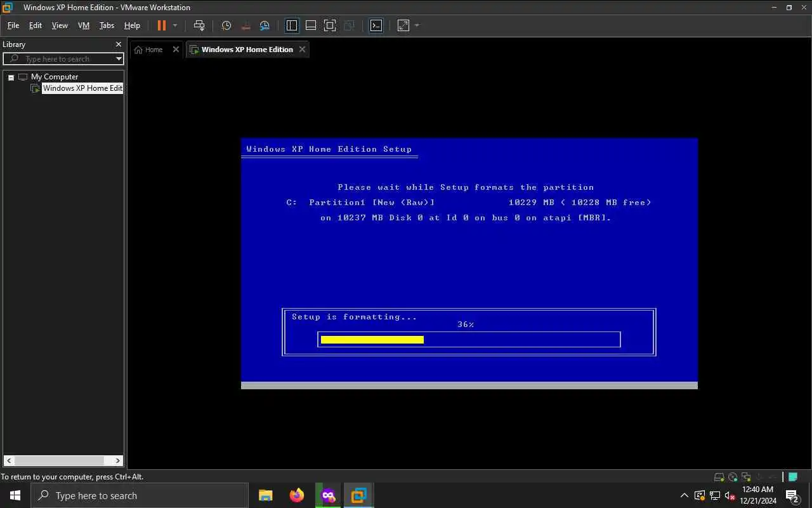Click the VMware Workstation title bar icon
This screenshot has width=812, height=508.
click(8, 8)
